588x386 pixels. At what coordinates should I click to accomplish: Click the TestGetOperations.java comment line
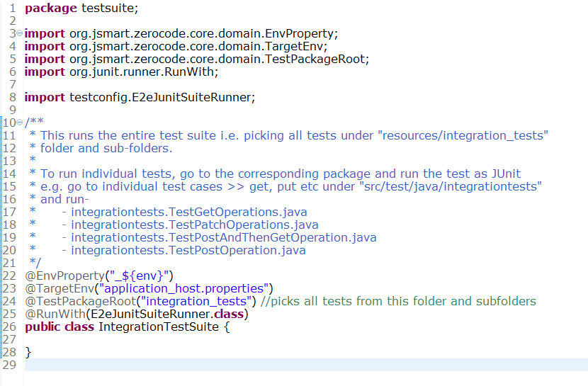(189, 212)
